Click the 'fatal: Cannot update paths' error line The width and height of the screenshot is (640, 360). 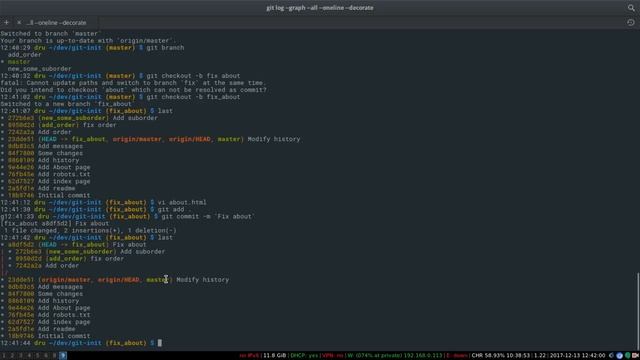pos(133,83)
